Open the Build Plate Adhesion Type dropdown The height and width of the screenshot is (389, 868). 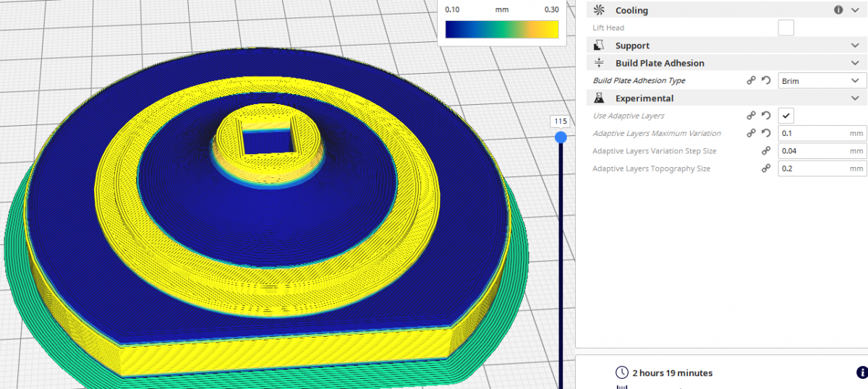tap(822, 81)
